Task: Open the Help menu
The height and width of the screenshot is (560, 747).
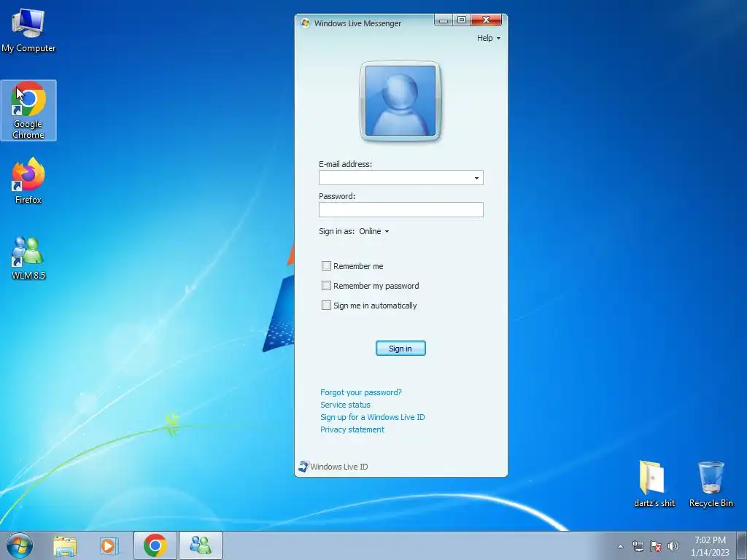Action: [488, 38]
